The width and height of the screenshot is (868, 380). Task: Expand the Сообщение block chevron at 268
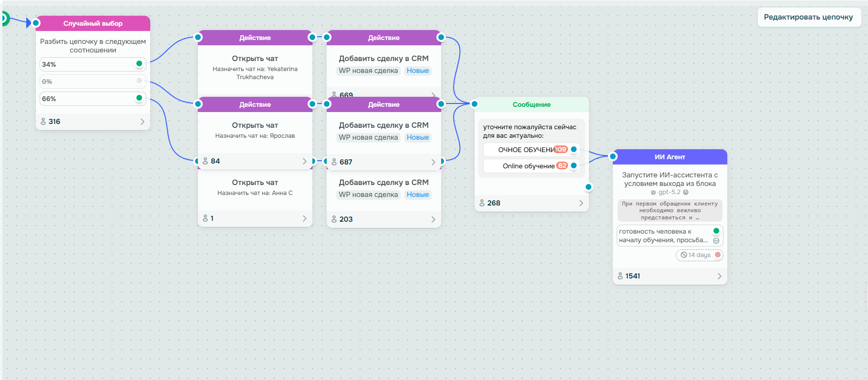point(581,203)
